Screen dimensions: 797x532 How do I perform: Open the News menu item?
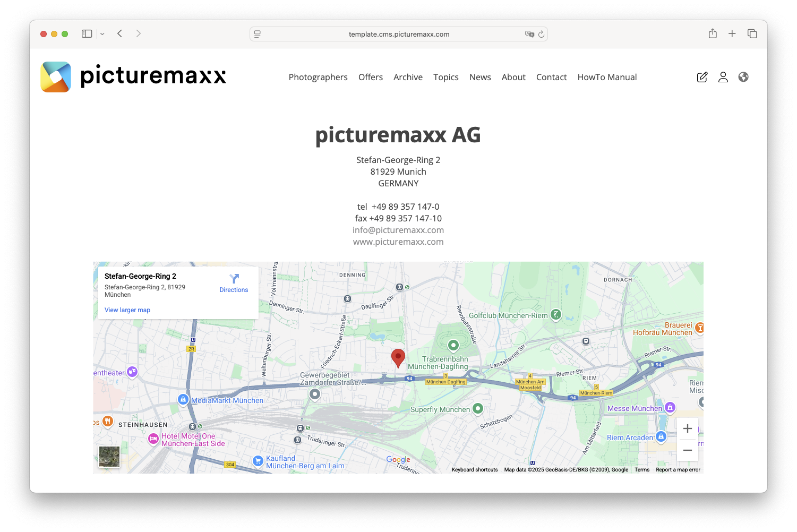(480, 77)
